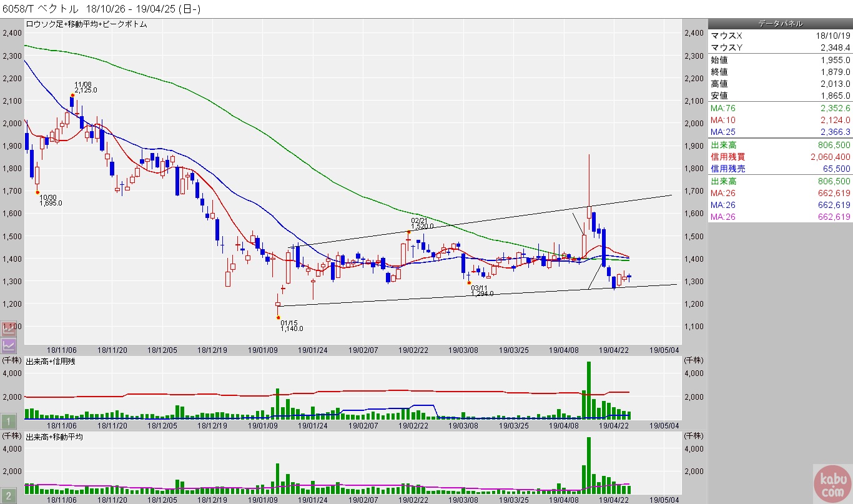Select the MA:76 row in data panel
853x504 pixels.
[780, 108]
